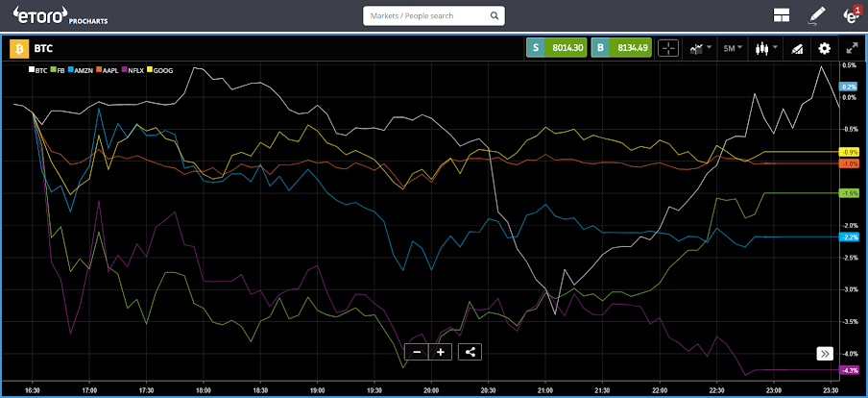Image resolution: width=868 pixels, height=398 pixels.
Task: Click the Buy button at 8134.49
Action: [x=621, y=48]
